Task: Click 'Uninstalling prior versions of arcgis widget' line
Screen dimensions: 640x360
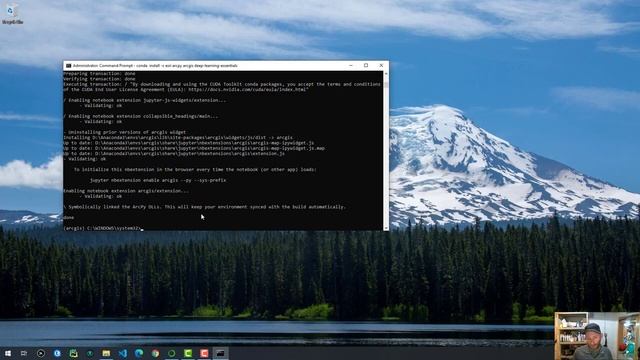Action: pyautogui.click(x=125, y=132)
